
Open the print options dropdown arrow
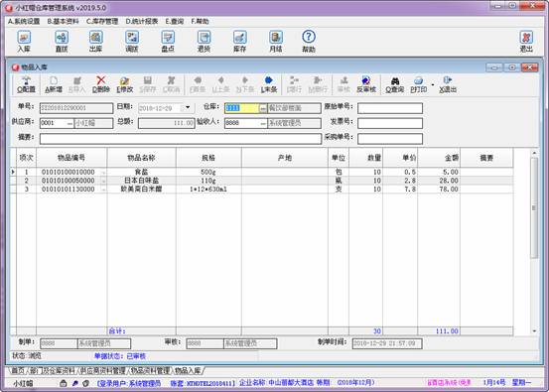(x=433, y=84)
